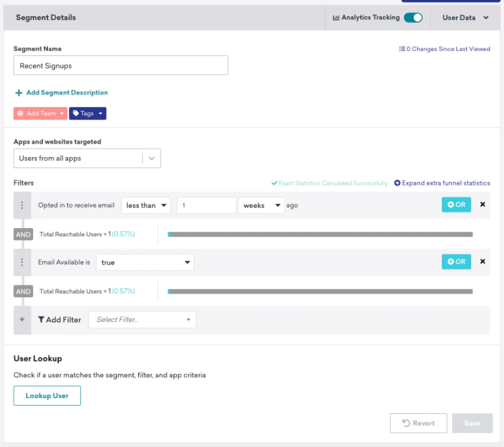This screenshot has height=447, width=504.
Task: Add OR condition to Email Available filter
Action: pyautogui.click(x=456, y=262)
